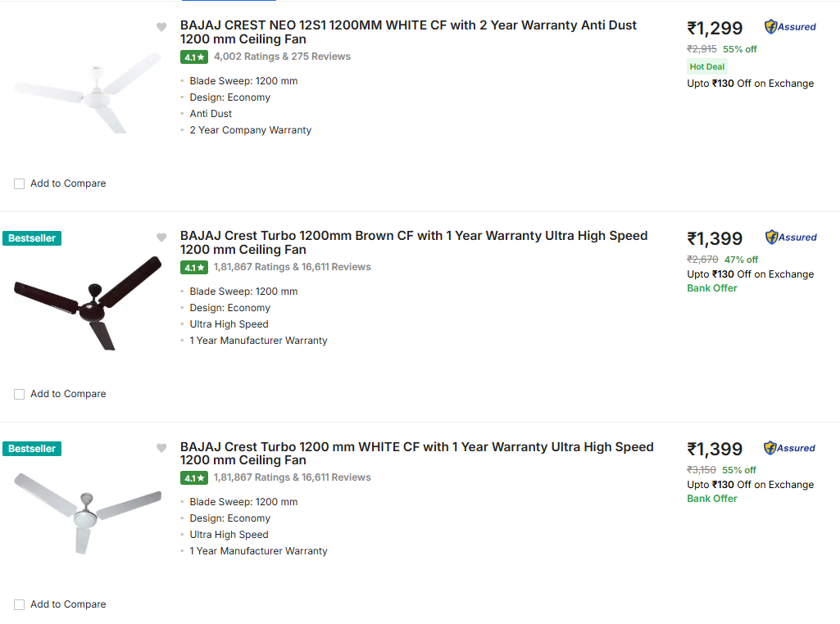Image resolution: width=840 pixels, height=624 pixels.
Task: Enable Add to Compare for Crest Turbo WHITE
Action: (20, 604)
